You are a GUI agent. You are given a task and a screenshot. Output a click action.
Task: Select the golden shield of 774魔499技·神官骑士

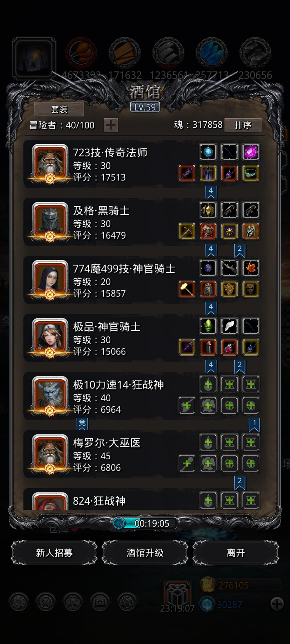tap(229, 289)
